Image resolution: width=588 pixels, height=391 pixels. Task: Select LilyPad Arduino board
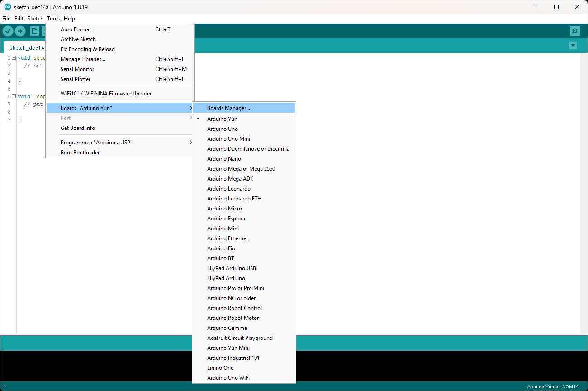[244, 278]
